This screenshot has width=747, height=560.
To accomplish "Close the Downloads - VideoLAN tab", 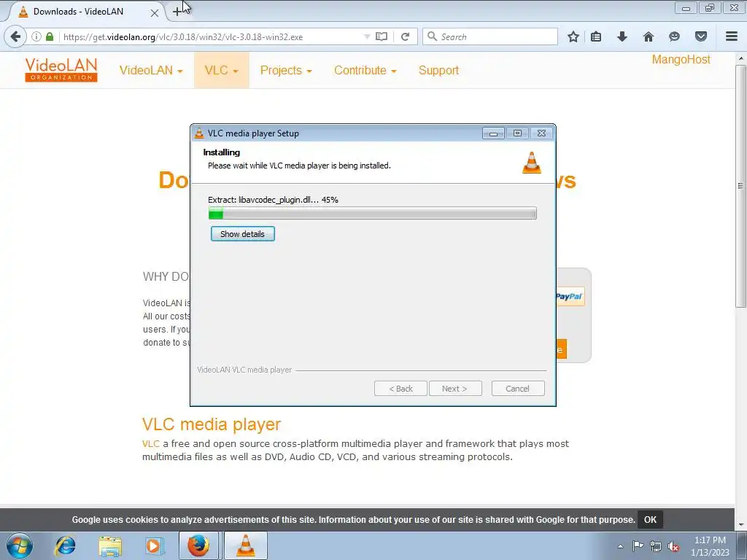I will 155,13.
